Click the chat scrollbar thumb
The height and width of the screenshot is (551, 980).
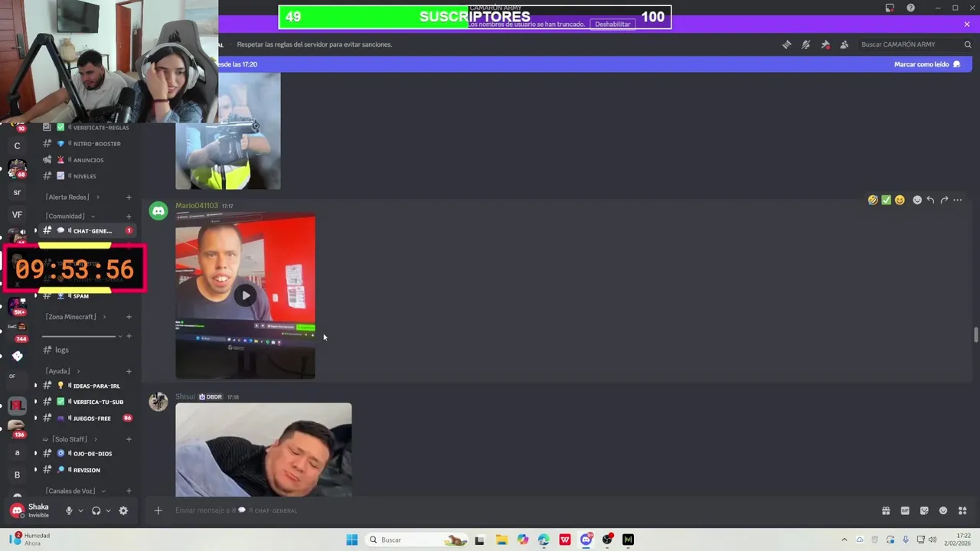(x=975, y=335)
